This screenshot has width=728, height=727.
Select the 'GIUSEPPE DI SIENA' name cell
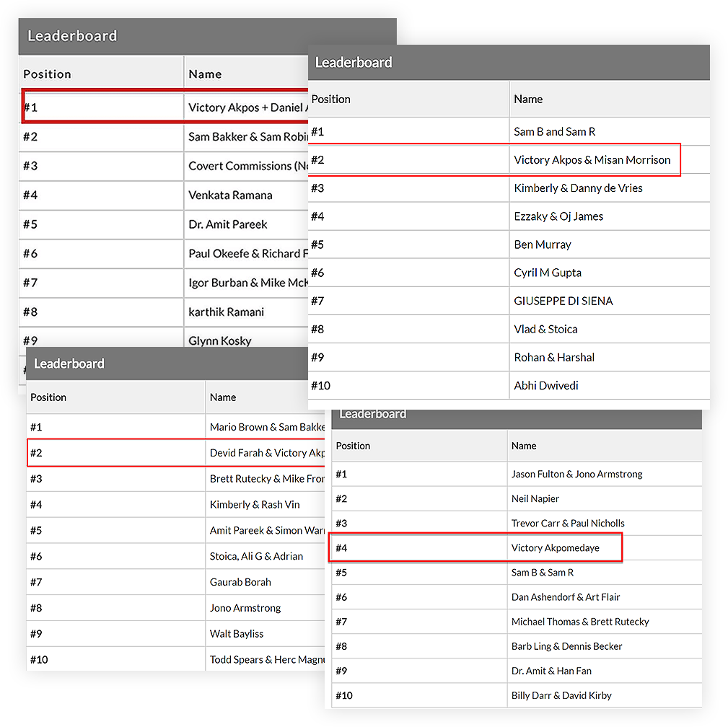tap(610, 301)
